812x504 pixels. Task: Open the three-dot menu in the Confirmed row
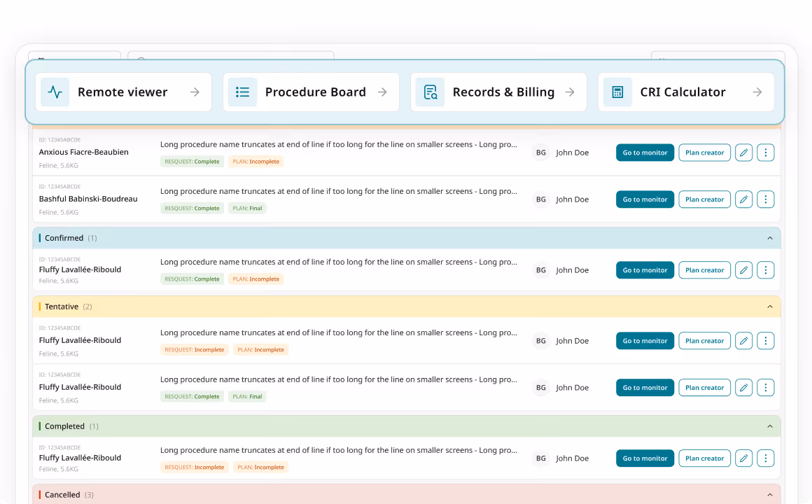(765, 269)
